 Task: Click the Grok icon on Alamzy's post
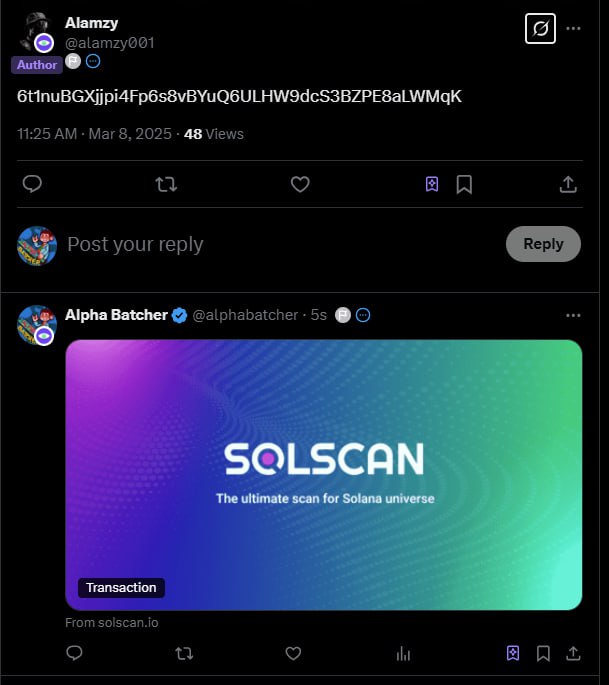[x=540, y=29]
